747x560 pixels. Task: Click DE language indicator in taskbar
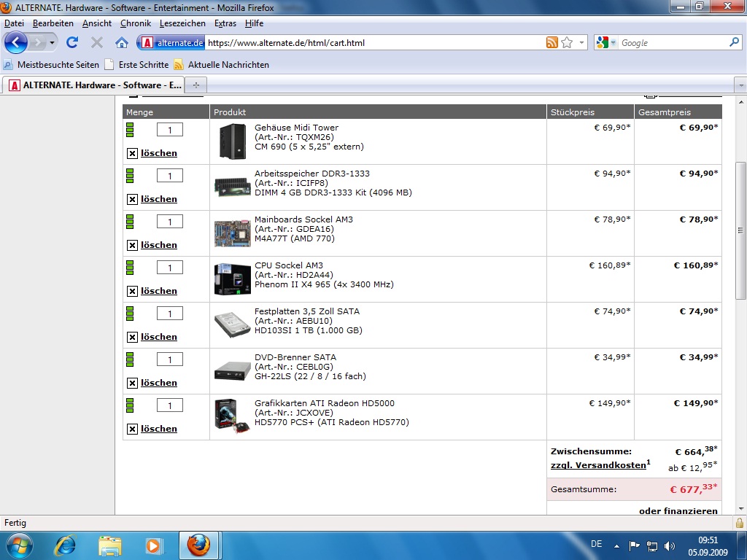[597, 544]
